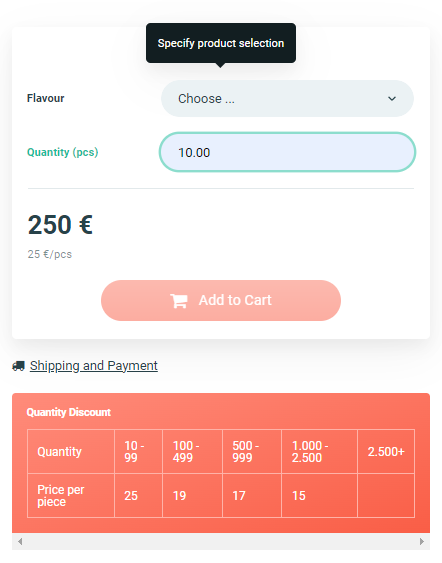Select the 2.500+ quantity cell

click(386, 451)
